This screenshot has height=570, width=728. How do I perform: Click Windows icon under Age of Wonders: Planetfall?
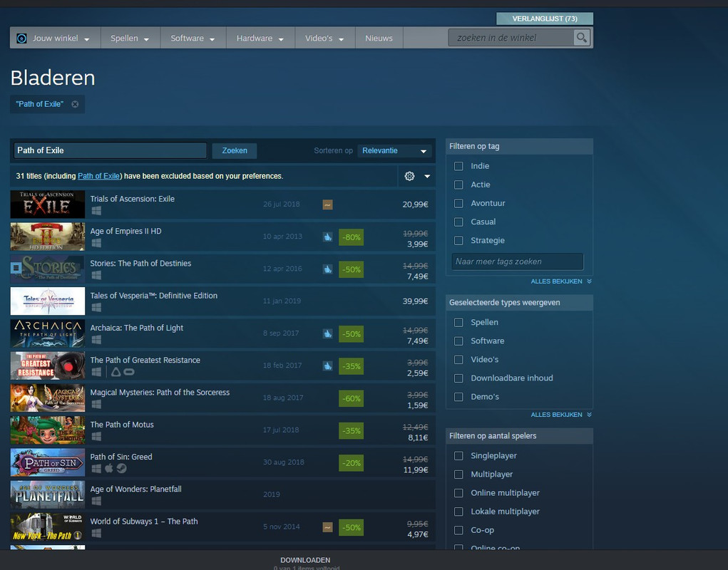click(96, 501)
